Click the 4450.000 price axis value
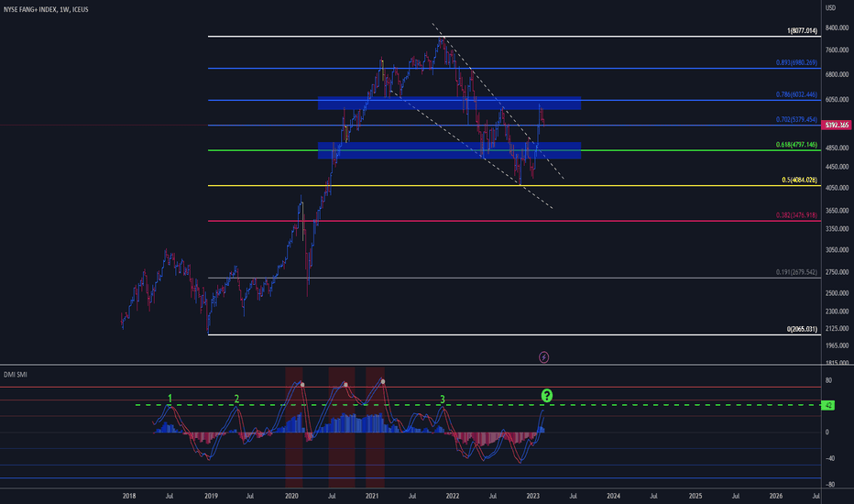Screen dimensions: 854x504 pyautogui.click(x=838, y=168)
